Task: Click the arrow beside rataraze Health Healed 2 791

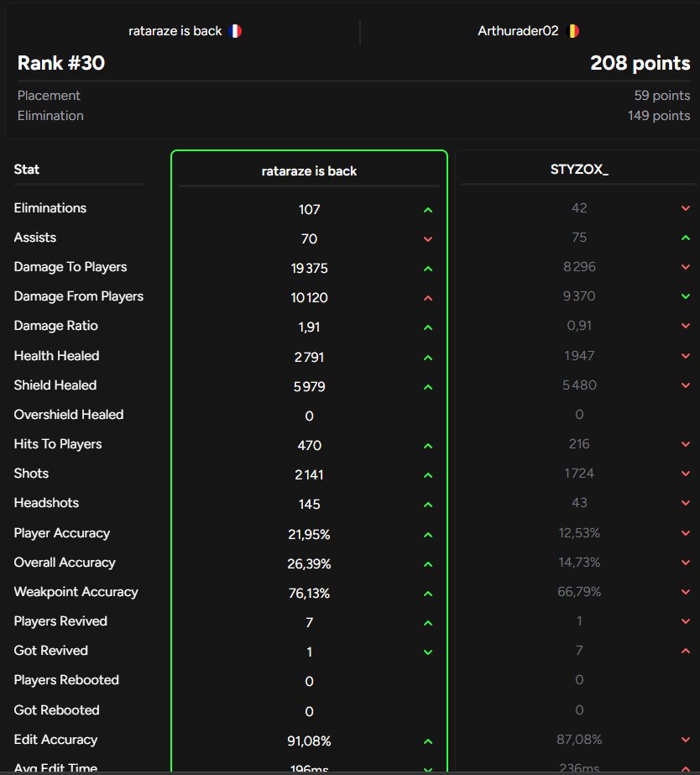Action: click(428, 358)
